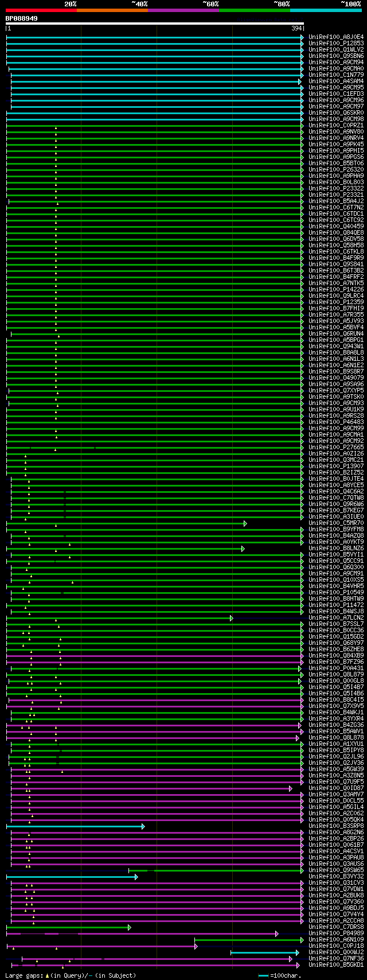This screenshot has height=980, width=367.
Task: Select the query name BP088949
Action: (22, 18)
